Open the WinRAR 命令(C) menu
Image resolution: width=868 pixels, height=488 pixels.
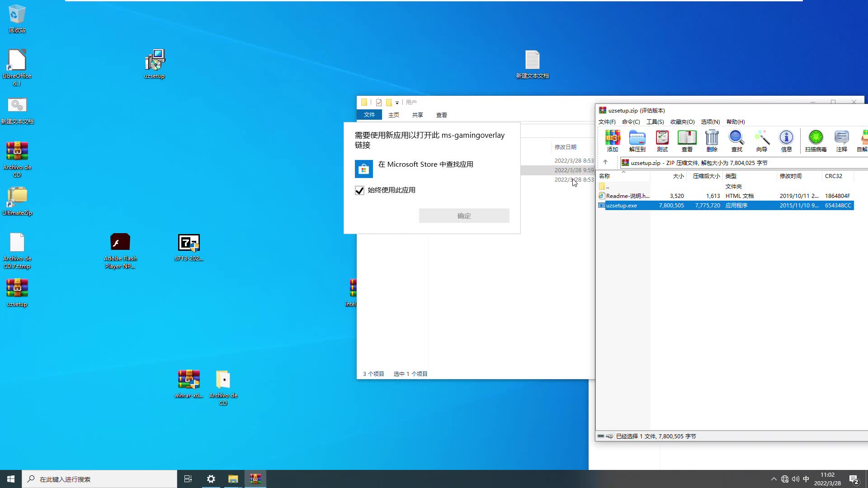631,122
